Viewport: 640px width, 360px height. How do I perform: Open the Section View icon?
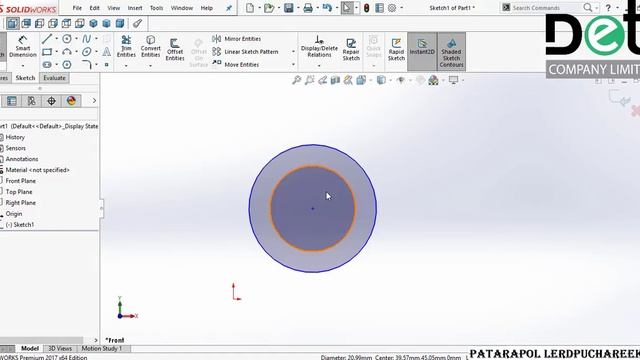[x=336, y=80]
